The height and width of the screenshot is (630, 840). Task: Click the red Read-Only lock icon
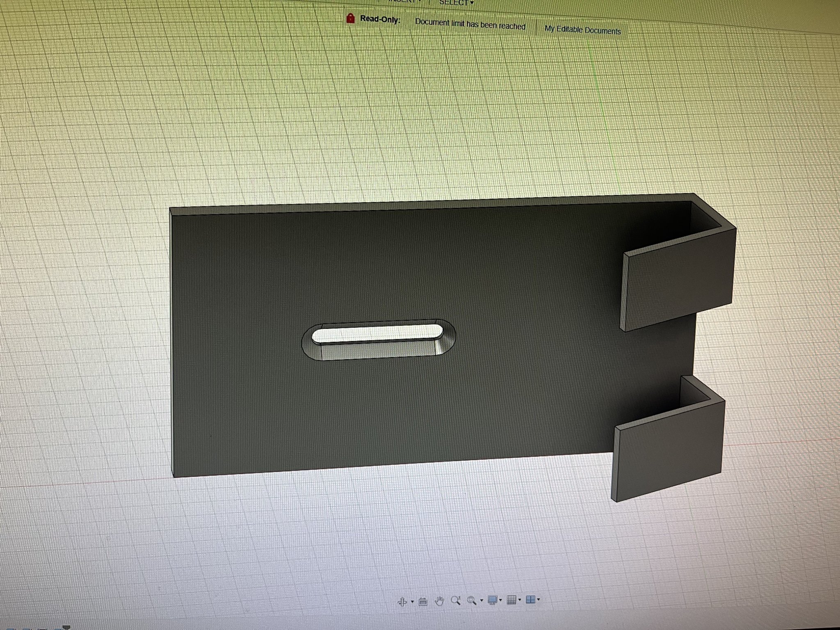click(350, 18)
